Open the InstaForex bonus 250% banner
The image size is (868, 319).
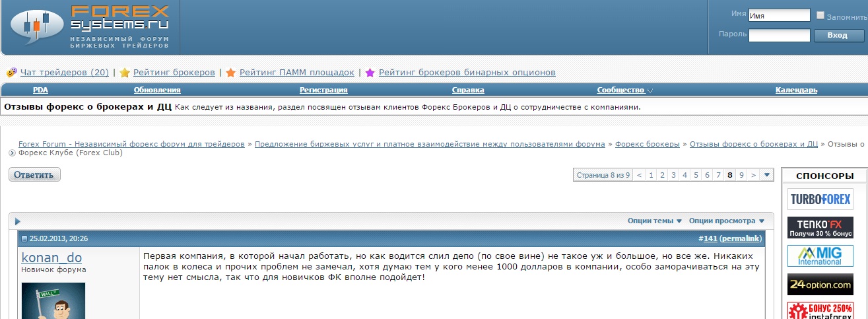click(820, 310)
